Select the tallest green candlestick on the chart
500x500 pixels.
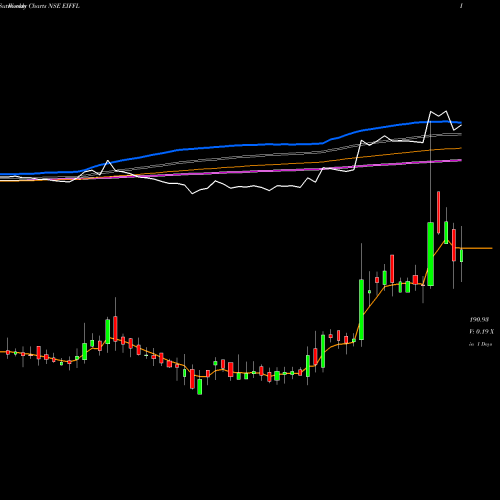(x=430, y=254)
